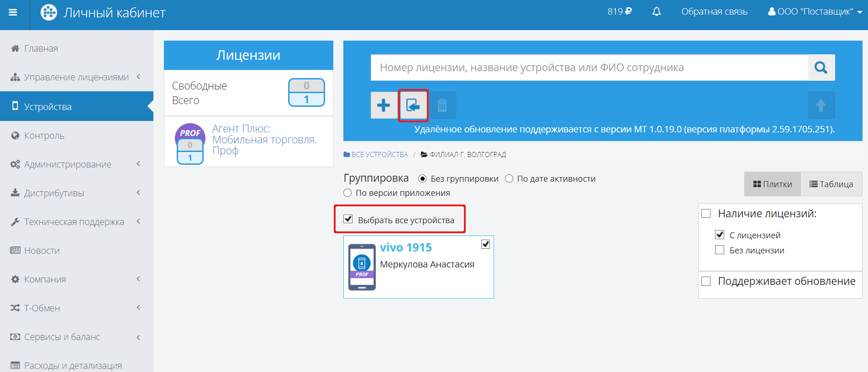
Task: Go to 'ВСЕ УСТРОЙСТВА' breadcrumb
Action: [x=379, y=155]
